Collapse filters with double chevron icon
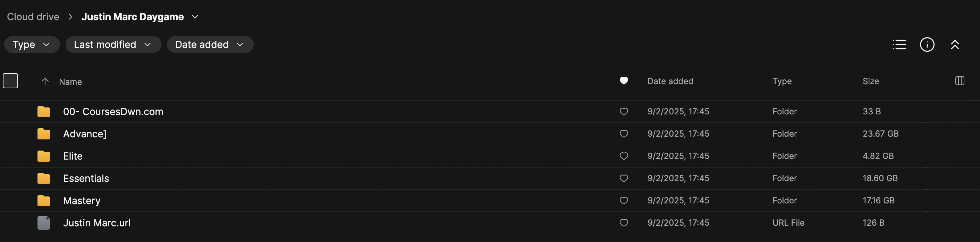 click(x=955, y=45)
